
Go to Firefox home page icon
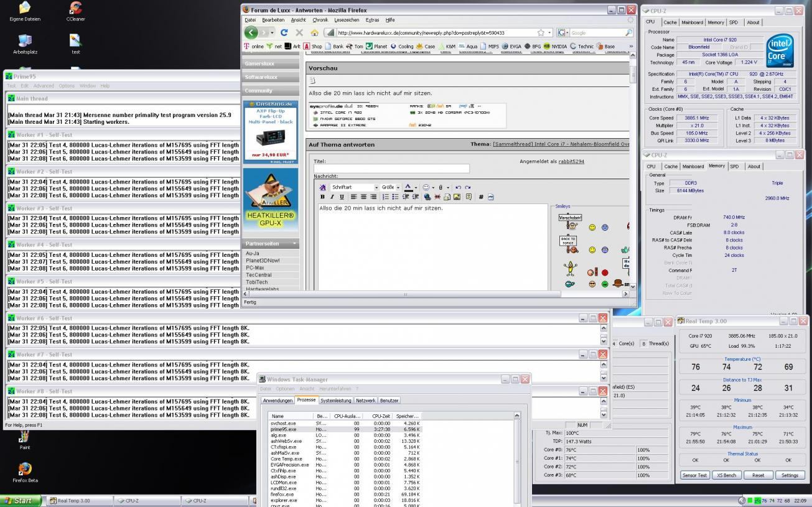coord(314,32)
